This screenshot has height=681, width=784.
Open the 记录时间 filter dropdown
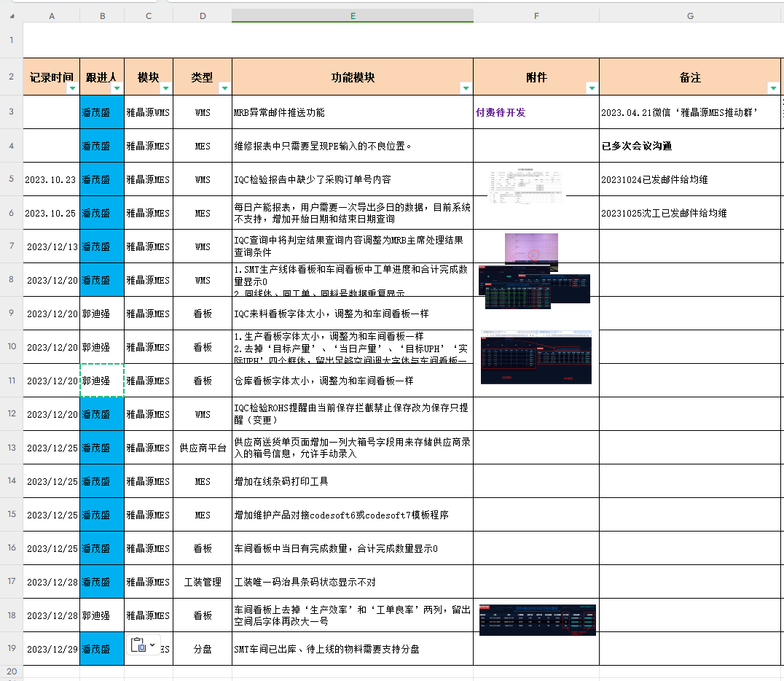71,88
